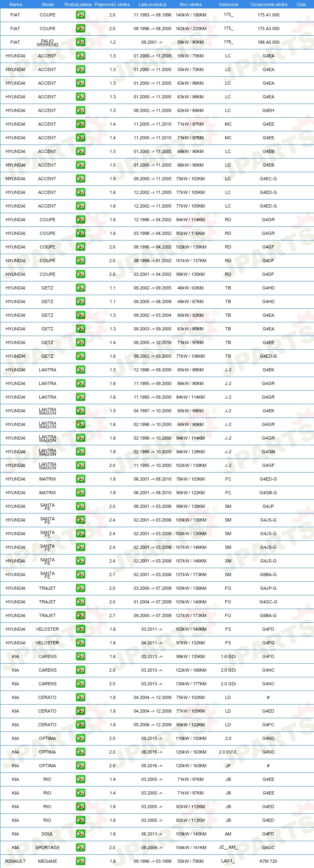Image resolution: width=314 pixels, height=868 pixels.
Task: Click fuel icon in Kia Optima CVVL row
Action: tap(80, 752)
